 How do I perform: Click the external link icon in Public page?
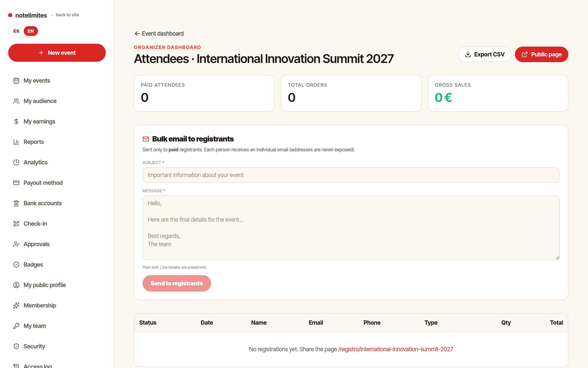coord(525,54)
